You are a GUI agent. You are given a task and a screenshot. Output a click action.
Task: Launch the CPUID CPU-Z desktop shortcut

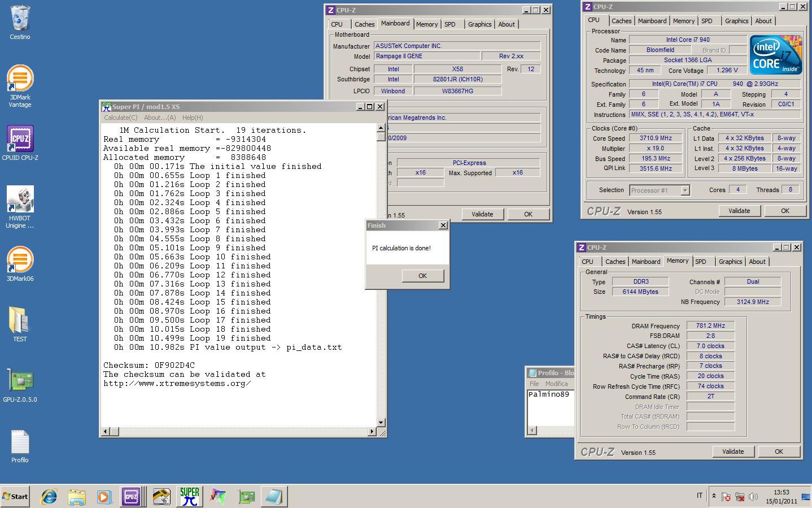20,143
